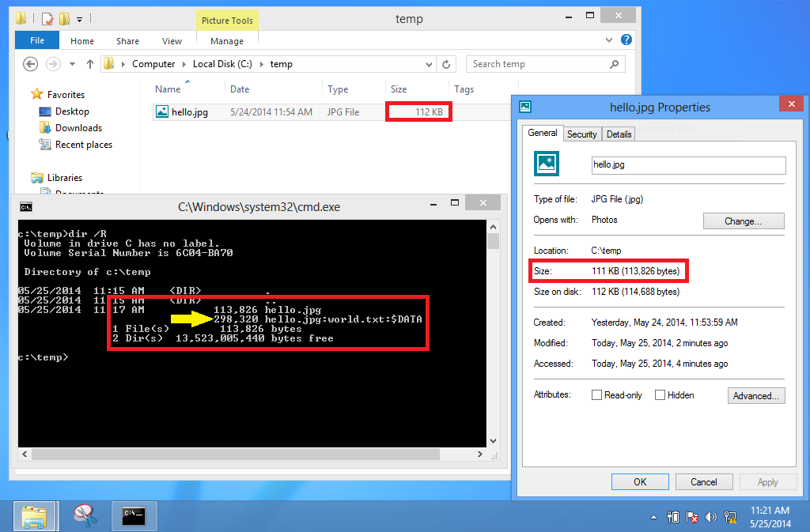Toggle the Read-only attribute checkbox
This screenshot has height=532, width=810.
(596, 394)
